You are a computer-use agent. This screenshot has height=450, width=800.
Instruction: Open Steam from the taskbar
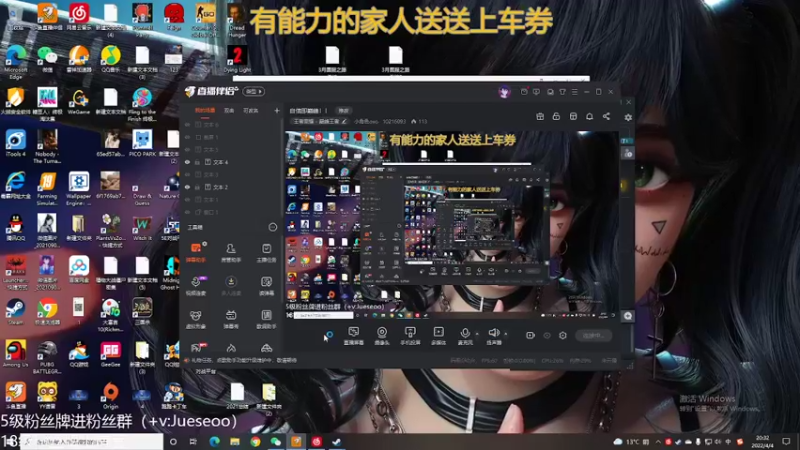pyautogui.click(x=337, y=442)
